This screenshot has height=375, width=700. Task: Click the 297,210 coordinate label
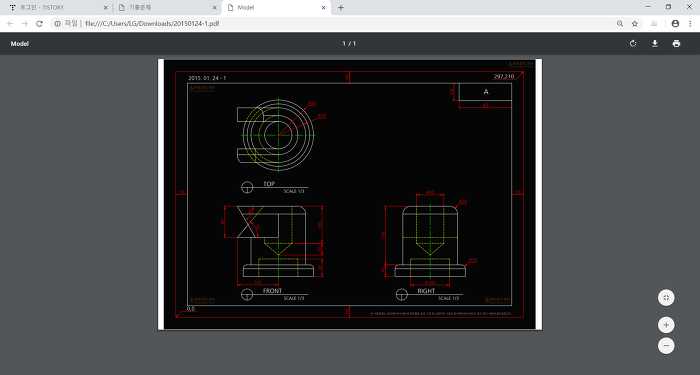pos(504,76)
